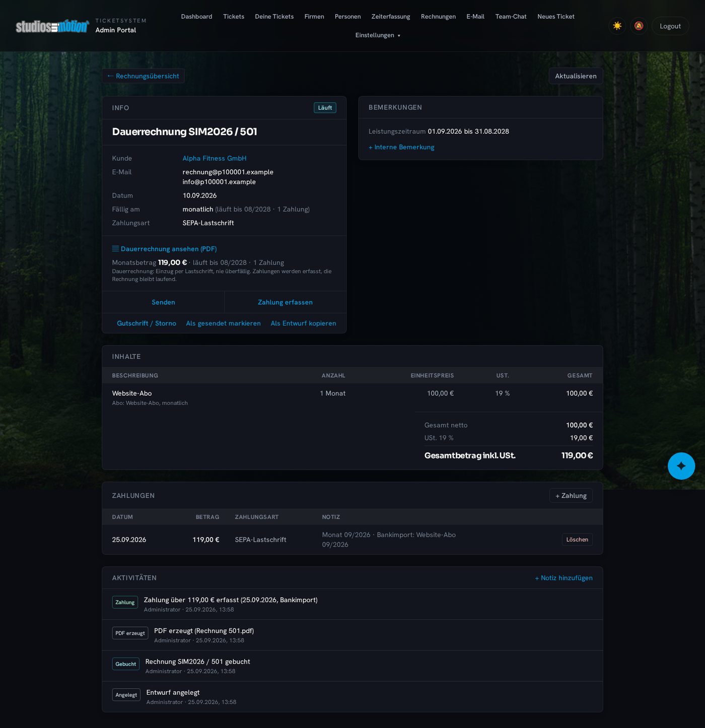Click + Notiz hinzufügen
The width and height of the screenshot is (705, 728).
(563, 578)
